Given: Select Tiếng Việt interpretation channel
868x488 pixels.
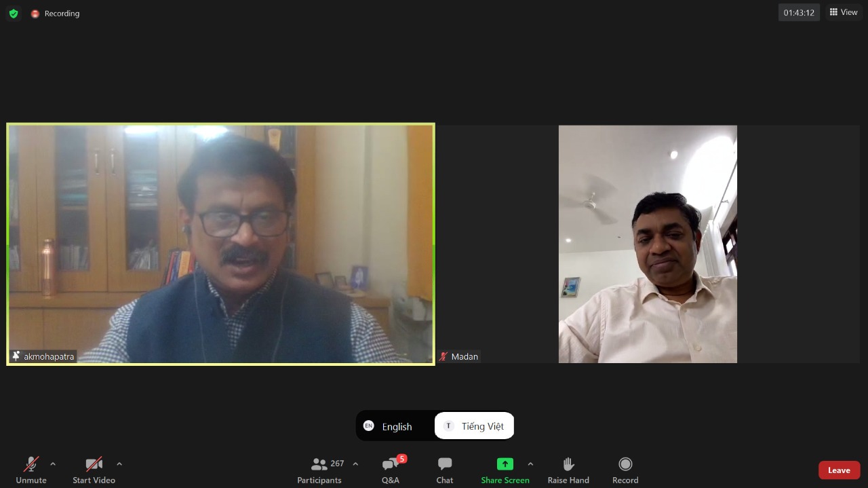Looking at the screenshot, I should pos(474,426).
